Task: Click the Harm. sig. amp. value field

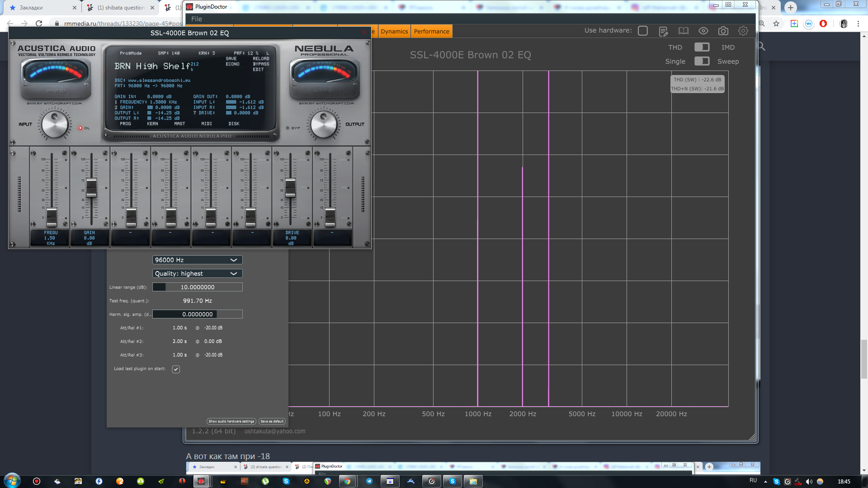Action: [197, 314]
